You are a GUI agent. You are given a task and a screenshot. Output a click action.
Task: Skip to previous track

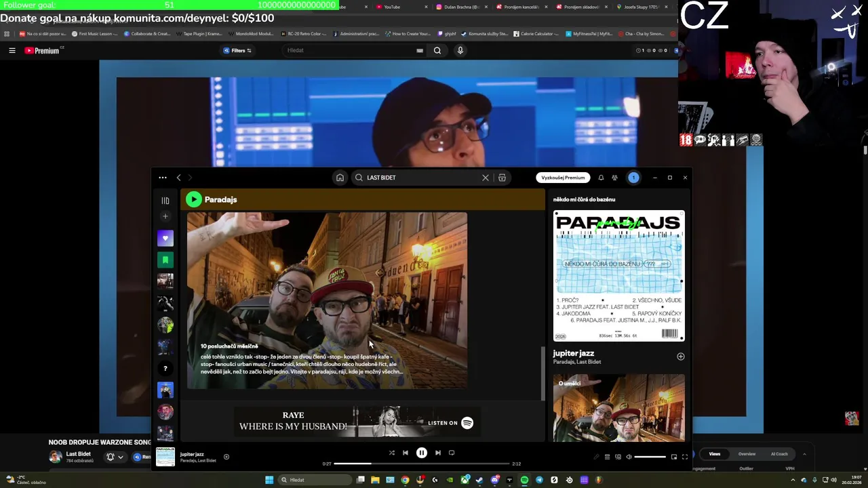tap(406, 453)
